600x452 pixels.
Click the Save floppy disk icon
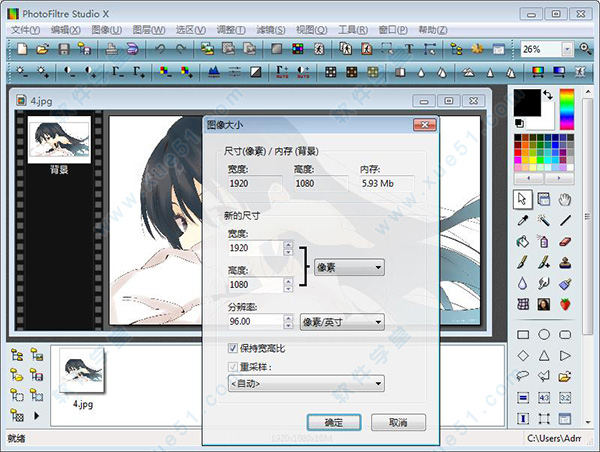click(64, 49)
